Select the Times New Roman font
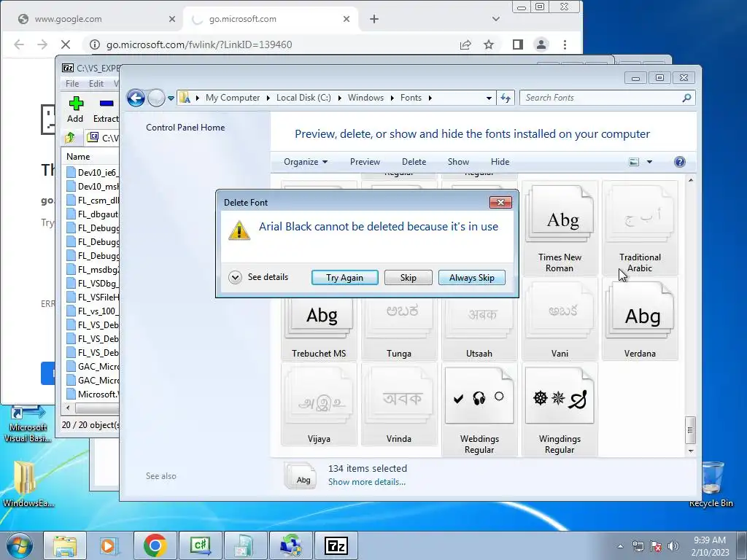Image resolution: width=747 pixels, height=560 pixels. click(x=560, y=228)
